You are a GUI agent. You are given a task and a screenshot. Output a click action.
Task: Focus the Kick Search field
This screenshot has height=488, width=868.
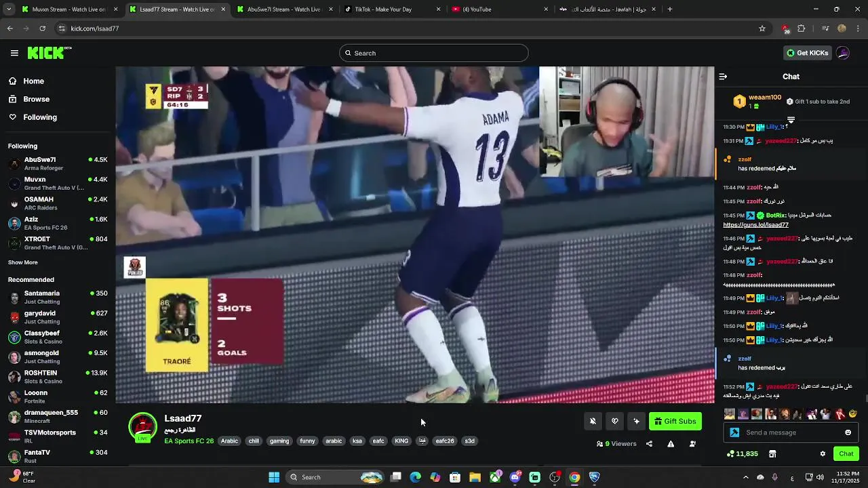pos(434,53)
